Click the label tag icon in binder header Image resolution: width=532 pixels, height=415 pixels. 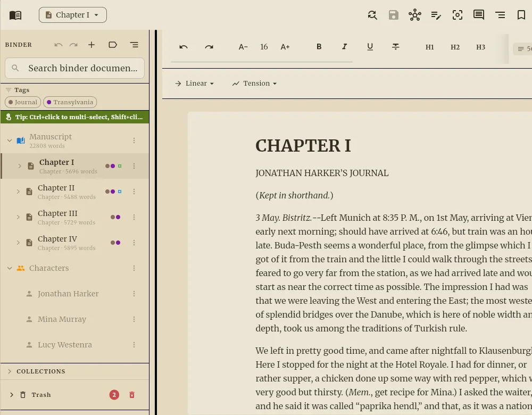(113, 45)
